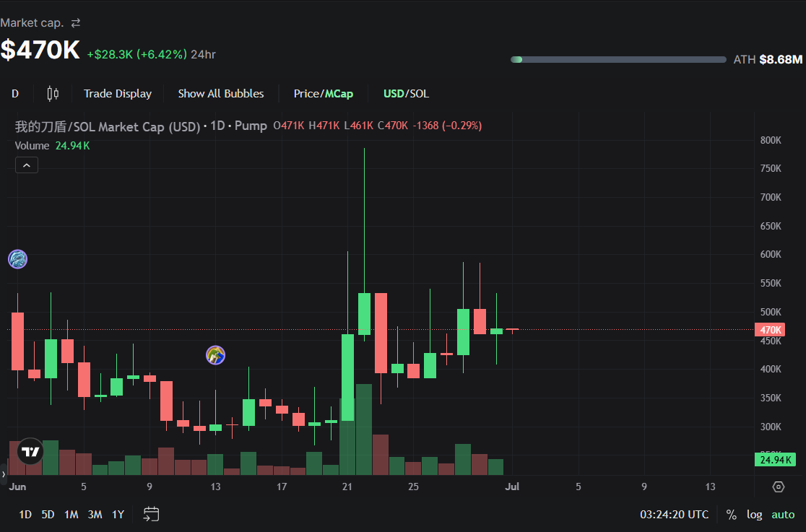Image resolution: width=806 pixels, height=532 pixels.
Task: Click the +$28.3K (+6.42%) 24hr change
Action: click(x=151, y=54)
